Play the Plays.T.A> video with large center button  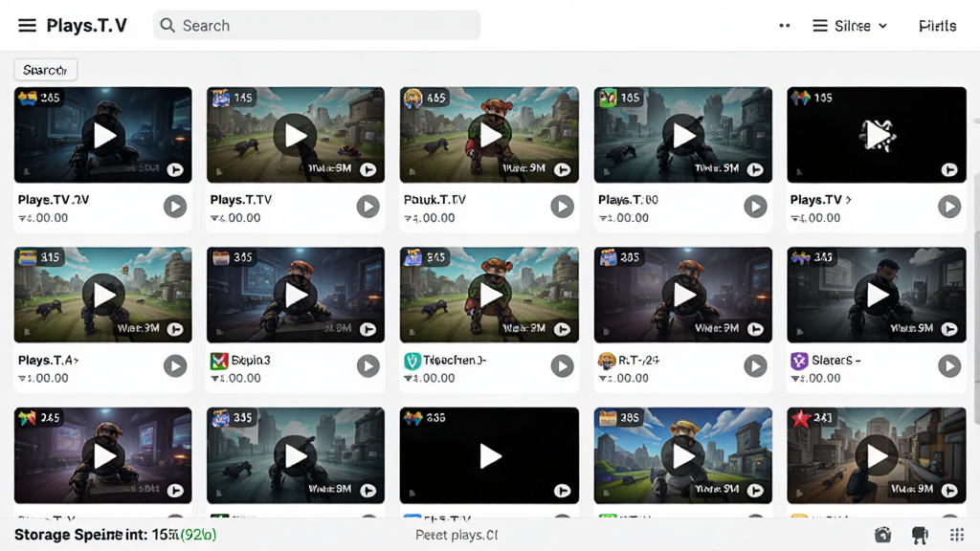pos(103,295)
